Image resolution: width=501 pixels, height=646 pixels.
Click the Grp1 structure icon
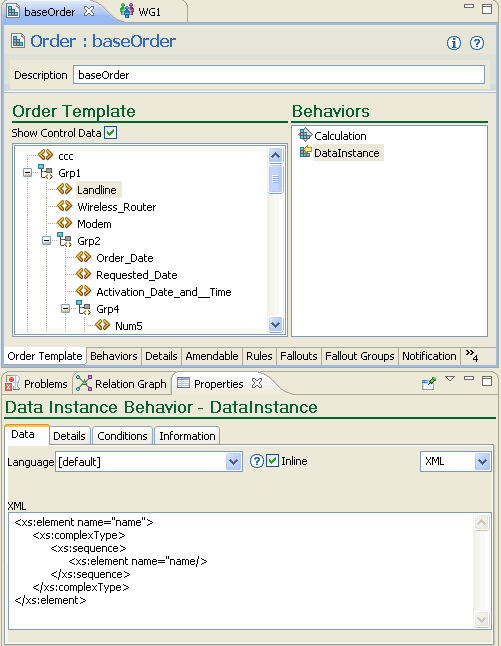(x=45, y=172)
